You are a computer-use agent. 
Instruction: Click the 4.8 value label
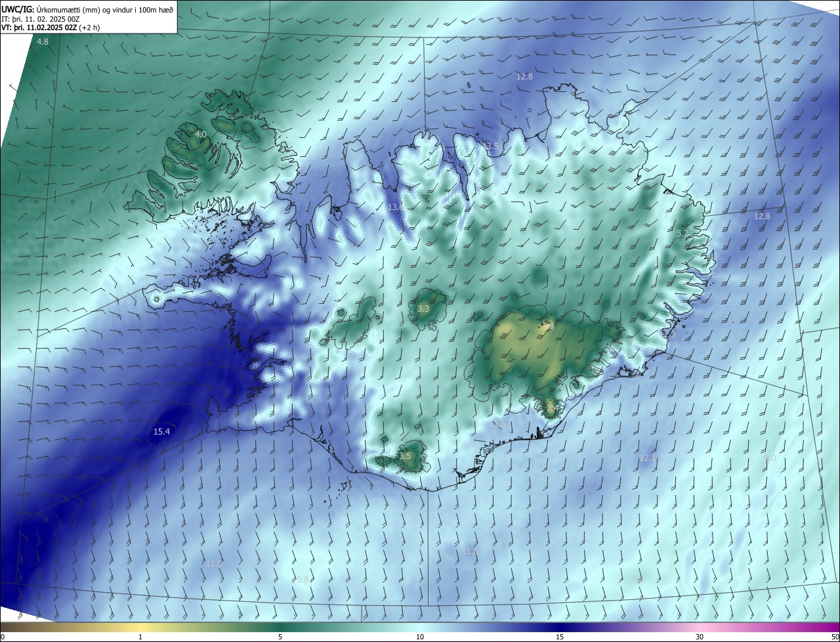[43, 42]
